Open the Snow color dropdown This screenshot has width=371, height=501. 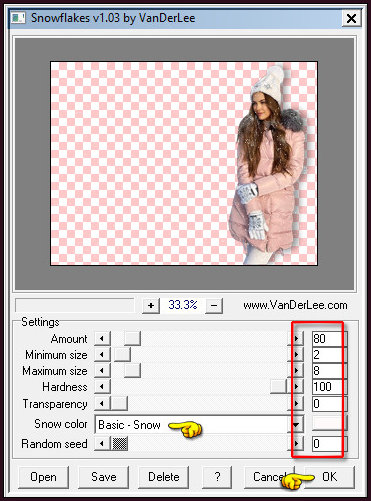click(x=296, y=424)
